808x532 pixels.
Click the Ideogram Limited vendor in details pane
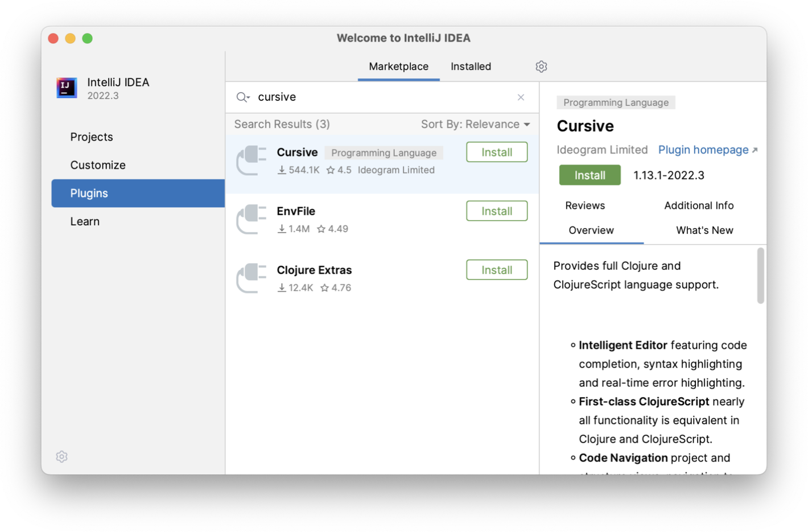[602, 150]
